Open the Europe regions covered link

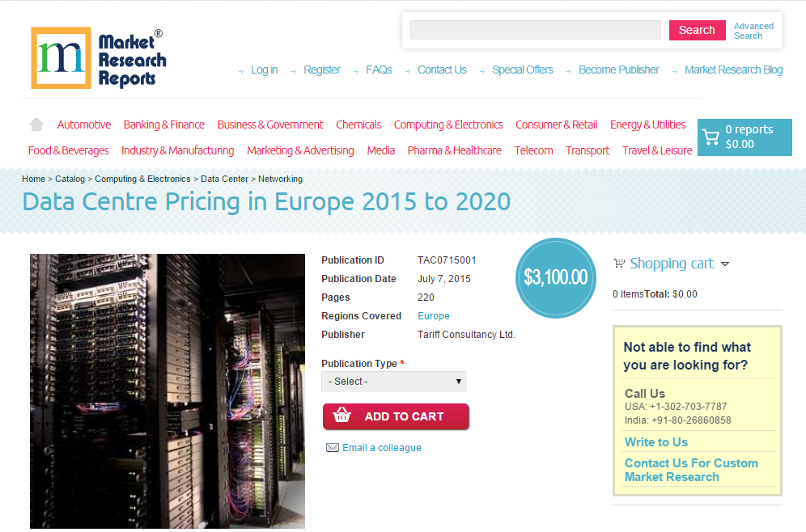[433, 315]
